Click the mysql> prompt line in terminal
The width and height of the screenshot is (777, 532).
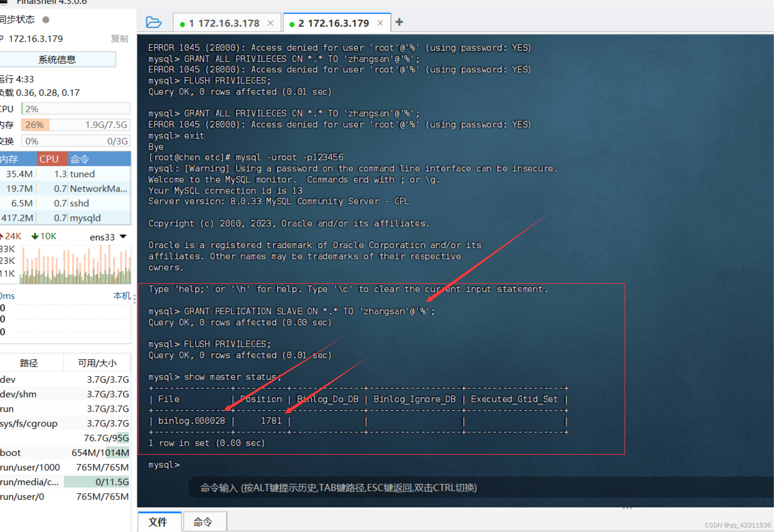tap(164, 465)
